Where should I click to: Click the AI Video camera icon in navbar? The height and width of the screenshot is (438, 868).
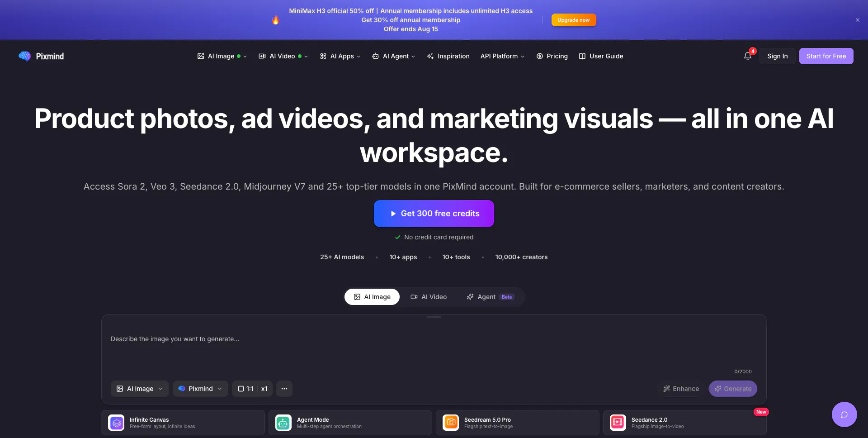pos(262,56)
